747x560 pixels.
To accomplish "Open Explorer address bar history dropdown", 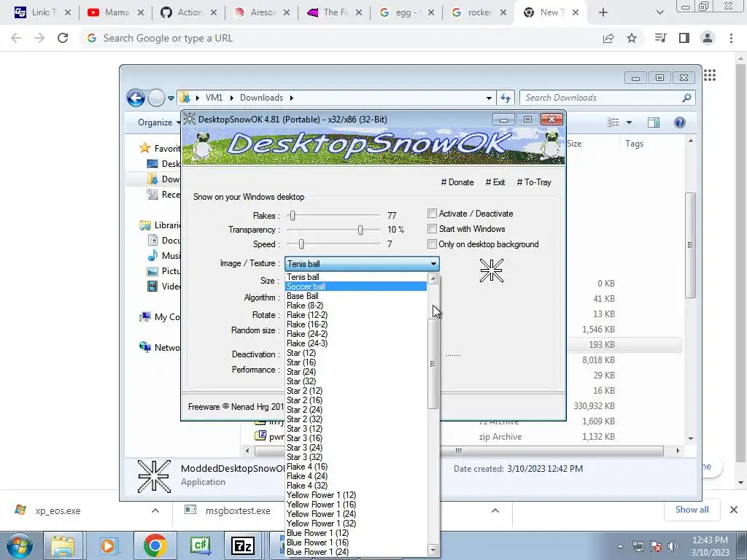I will 489,98.
